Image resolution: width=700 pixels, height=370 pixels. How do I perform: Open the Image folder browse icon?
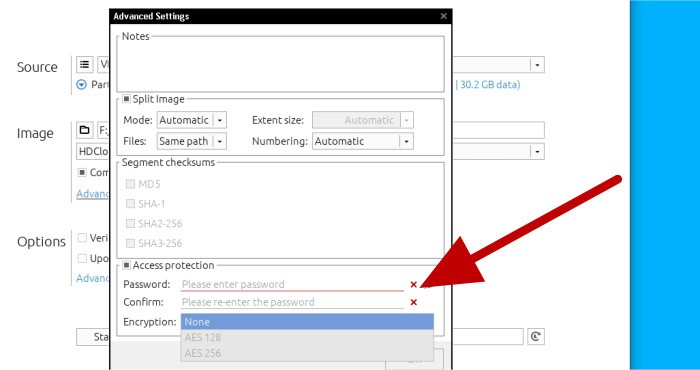(x=84, y=130)
